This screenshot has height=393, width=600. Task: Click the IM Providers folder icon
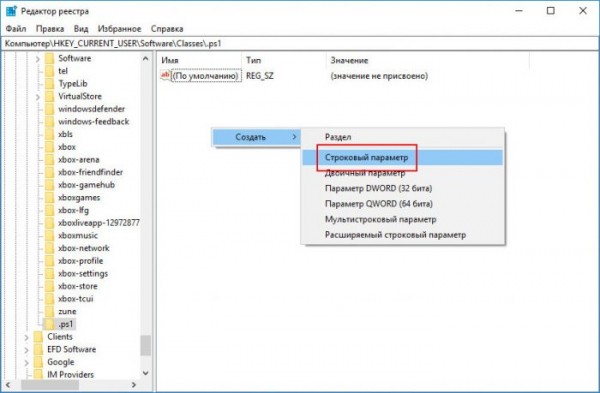[x=38, y=374]
